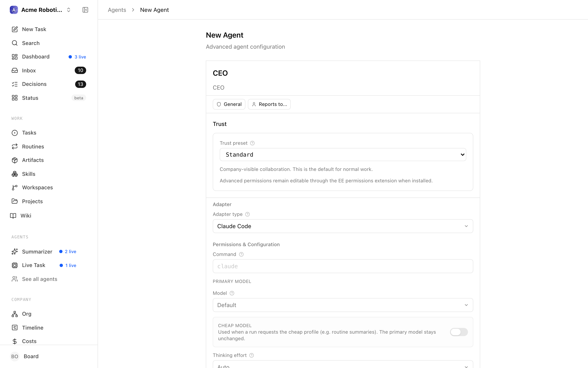Screen dimensions: 588x368
Task: Click the Agents breadcrumb link
Action: [x=117, y=10]
